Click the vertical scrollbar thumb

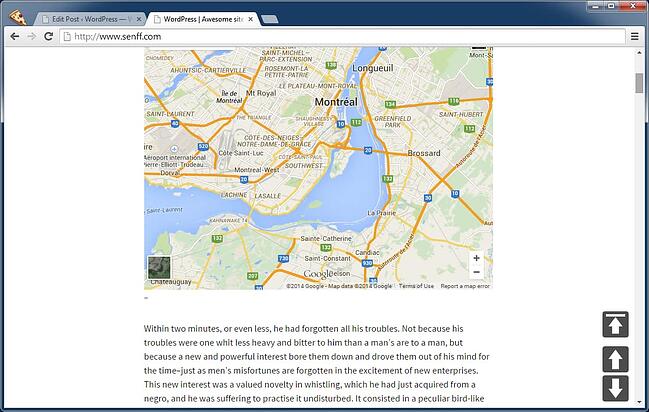(x=639, y=83)
